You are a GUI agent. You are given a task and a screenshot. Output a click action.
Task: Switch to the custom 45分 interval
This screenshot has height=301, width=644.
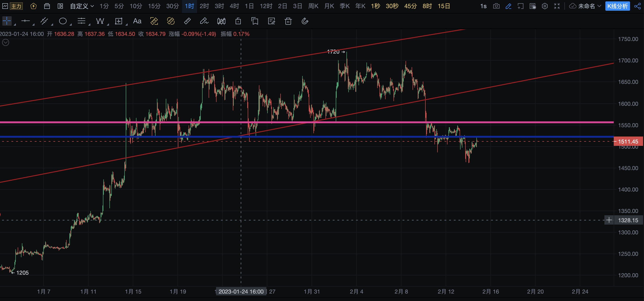point(410,6)
